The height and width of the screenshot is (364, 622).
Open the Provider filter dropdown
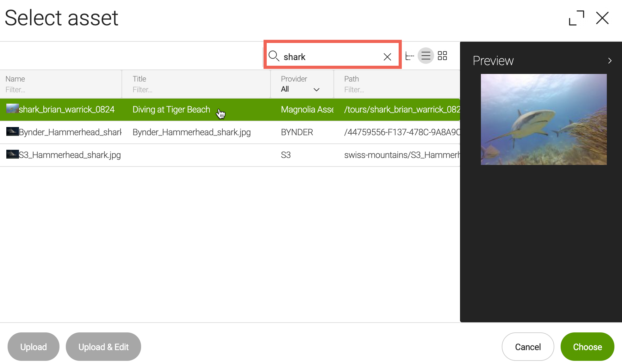click(x=300, y=89)
